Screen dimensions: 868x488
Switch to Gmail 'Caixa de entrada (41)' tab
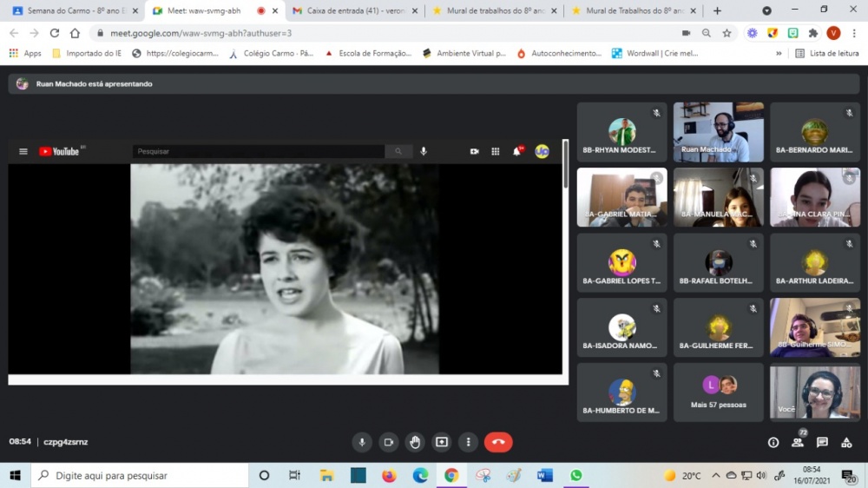355,10
